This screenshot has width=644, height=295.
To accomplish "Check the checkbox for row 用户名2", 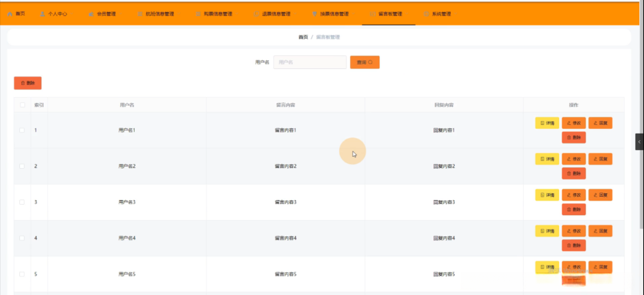I will 22,166.
